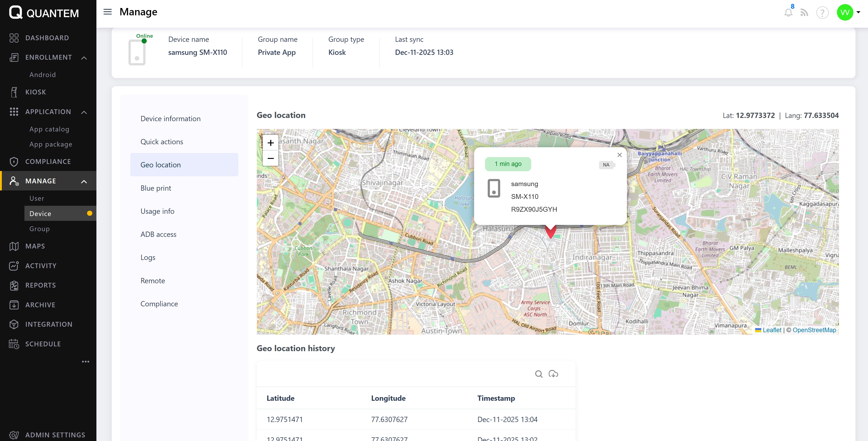Collapse the Application sidebar section

(84, 112)
